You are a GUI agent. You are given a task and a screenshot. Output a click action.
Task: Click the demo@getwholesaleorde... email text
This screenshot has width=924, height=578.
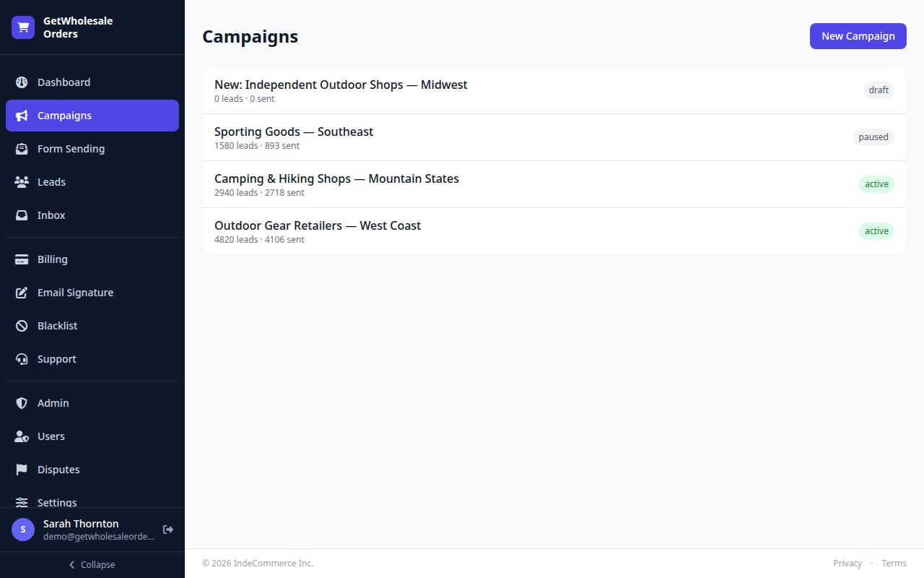click(99, 537)
